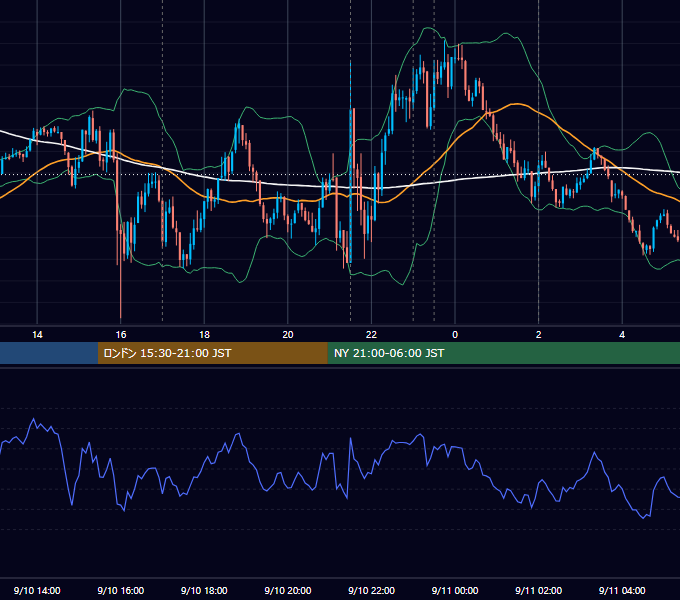The image size is (680, 600).
Task: Click the 9/10 16:00 time label
Action: pyautogui.click(x=121, y=590)
